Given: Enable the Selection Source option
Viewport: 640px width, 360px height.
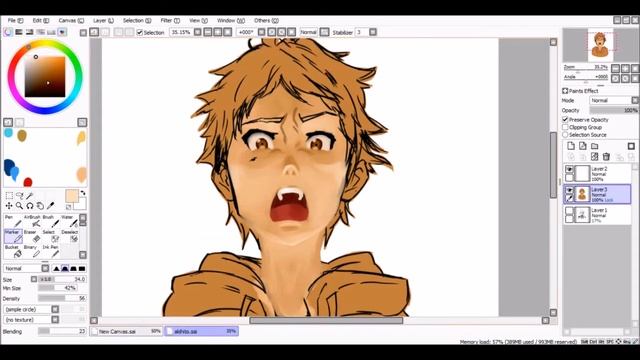Looking at the screenshot, I should click(x=565, y=135).
